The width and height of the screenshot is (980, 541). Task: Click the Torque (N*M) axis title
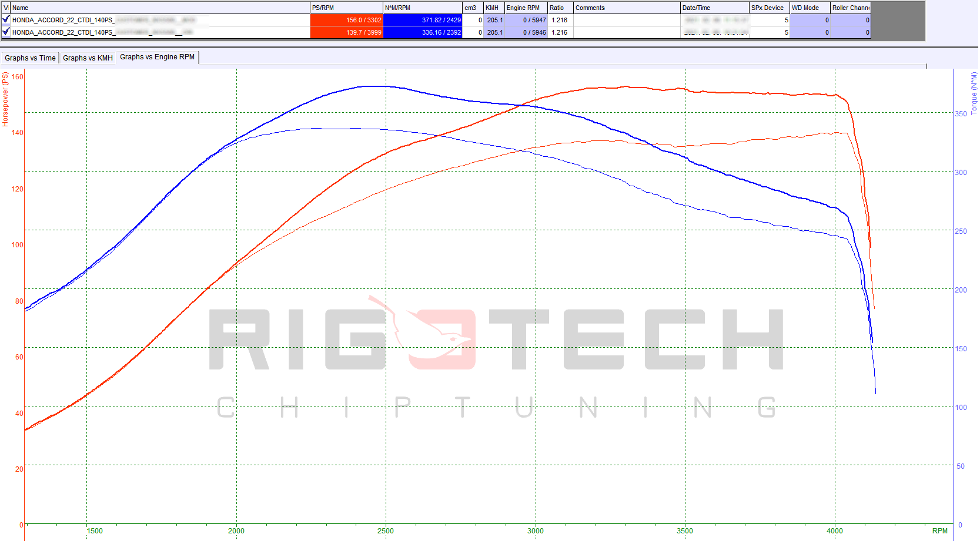(974, 93)
